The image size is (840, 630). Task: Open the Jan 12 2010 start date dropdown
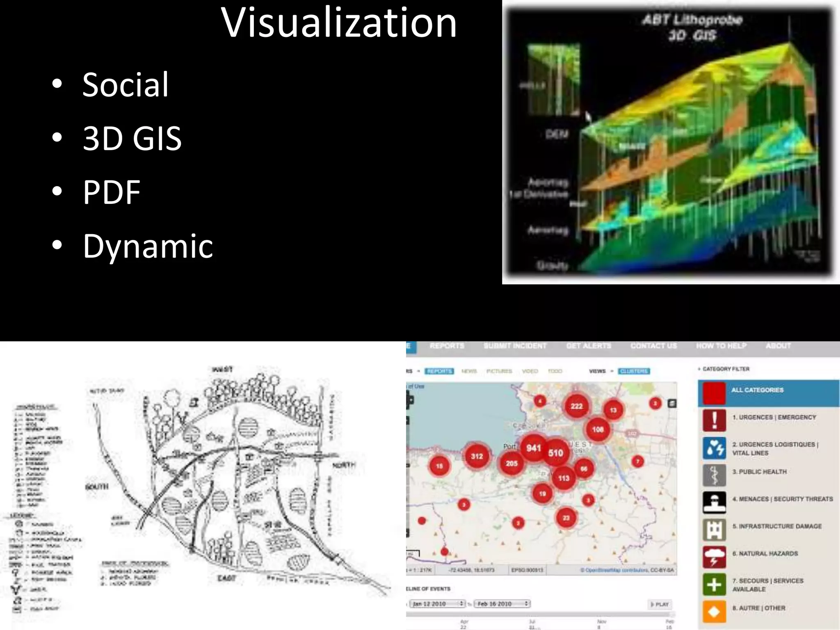pos(437,604)
